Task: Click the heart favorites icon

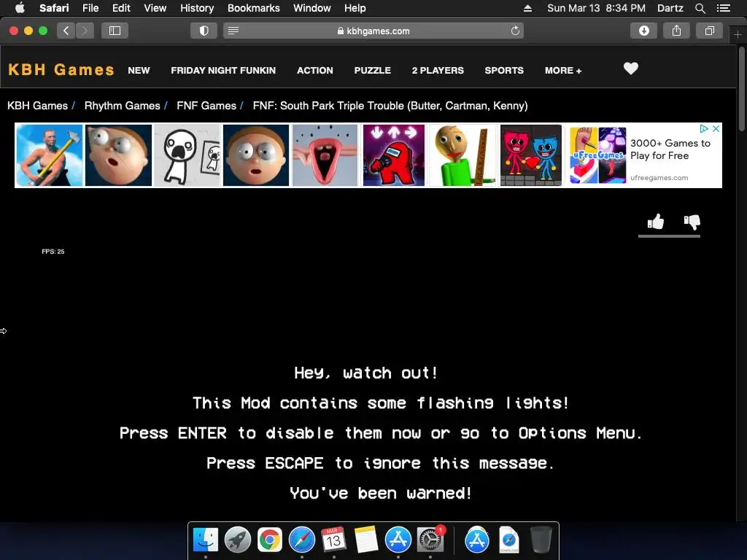Action: pos(631,69)
